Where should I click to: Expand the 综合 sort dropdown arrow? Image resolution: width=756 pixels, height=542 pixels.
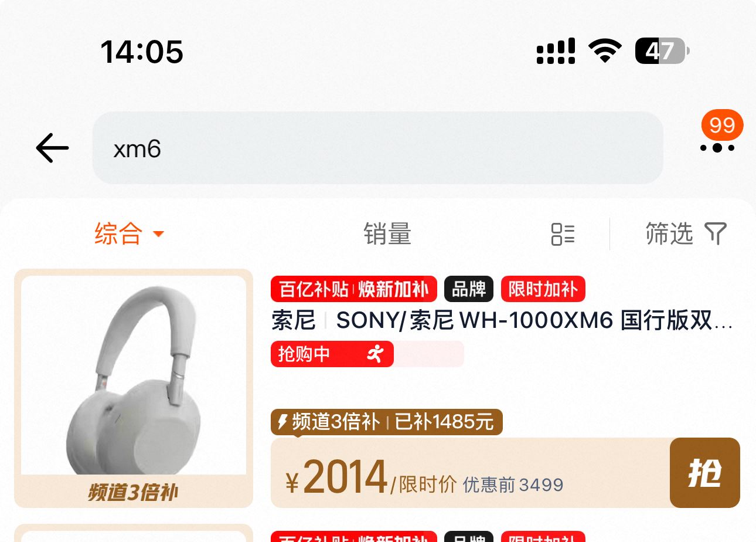pyautogui.click(x=158, y=235)
